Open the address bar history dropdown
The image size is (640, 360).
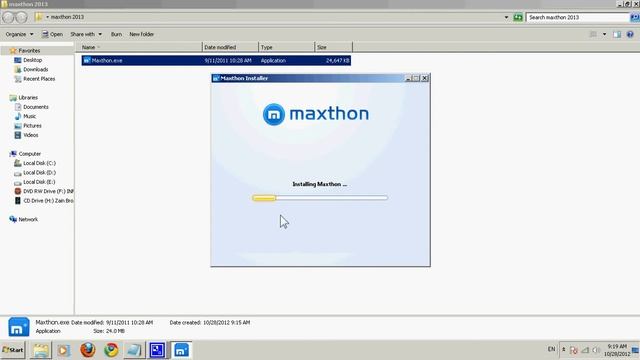pos(506,17)
